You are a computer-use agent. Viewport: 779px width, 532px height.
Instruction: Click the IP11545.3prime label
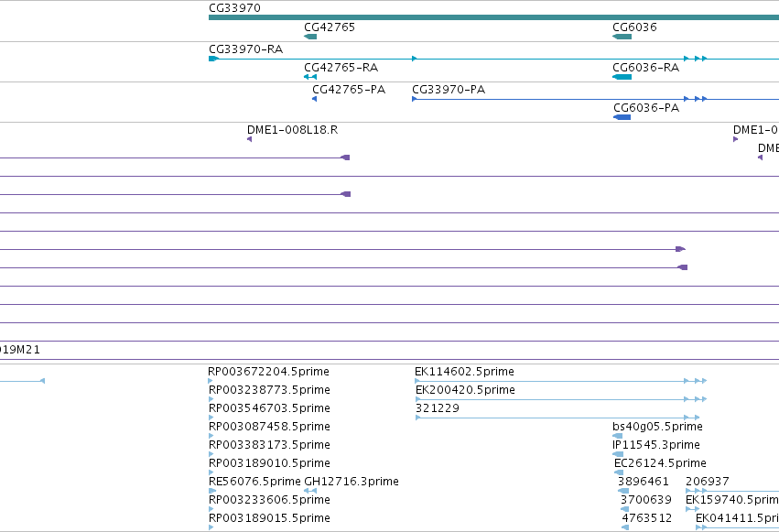tap(656, 445)
